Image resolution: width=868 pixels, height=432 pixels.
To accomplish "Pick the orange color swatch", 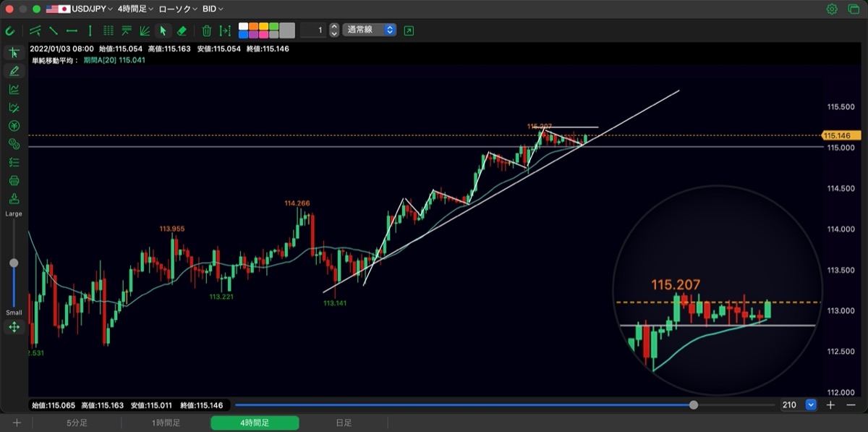I will click(254, 26).
